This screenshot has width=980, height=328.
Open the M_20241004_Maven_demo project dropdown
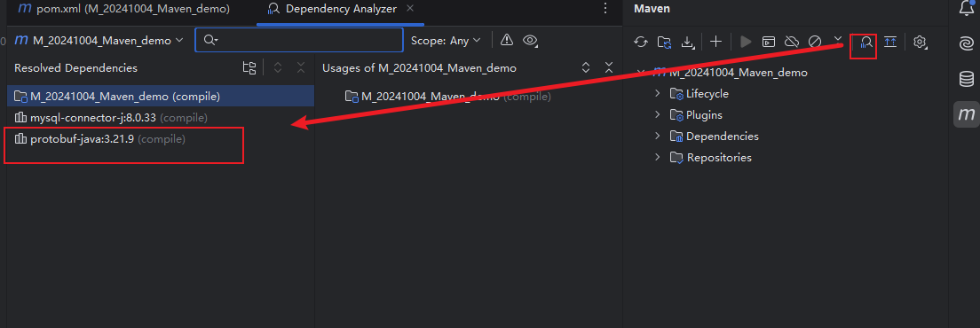pos(99,40)
